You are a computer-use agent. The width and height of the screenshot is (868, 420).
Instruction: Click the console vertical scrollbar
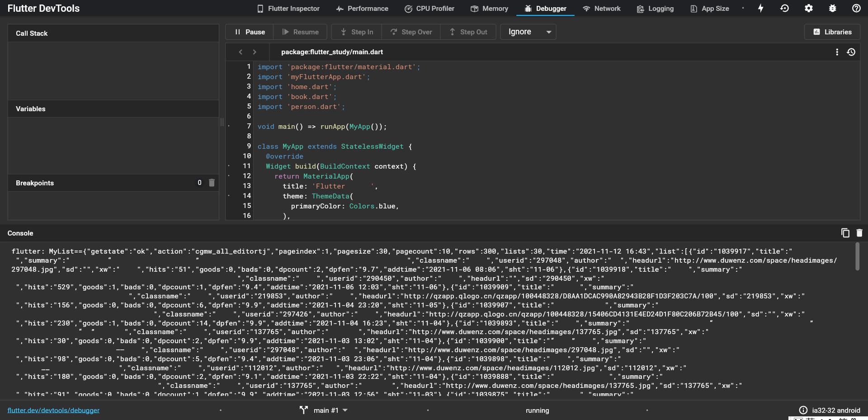pyautogui.click(x=857, y=257)
